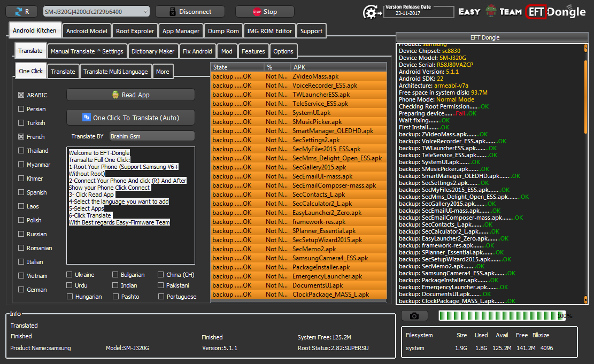Select the Options tab
594x364 pixels.
click(x=283, y=51)
